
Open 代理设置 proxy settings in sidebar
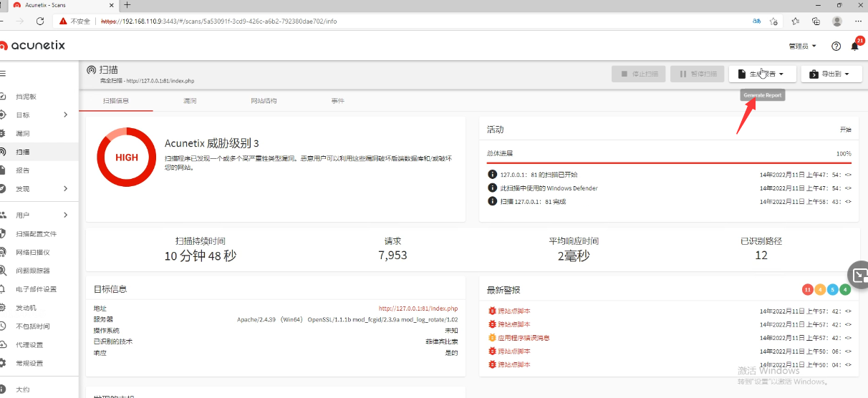click(x=29, y=345)
